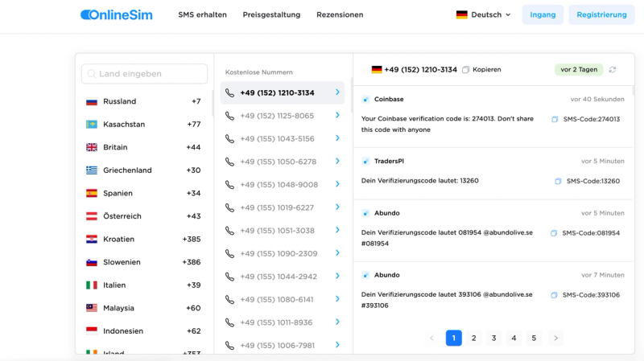
Task: Click chevron for number +49 (155) 1050-6278
Action: click(337, 162)
